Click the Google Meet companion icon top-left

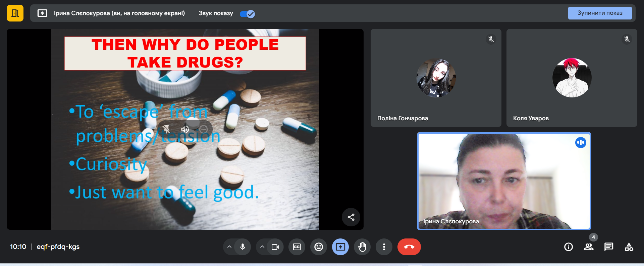coord(15,13)
